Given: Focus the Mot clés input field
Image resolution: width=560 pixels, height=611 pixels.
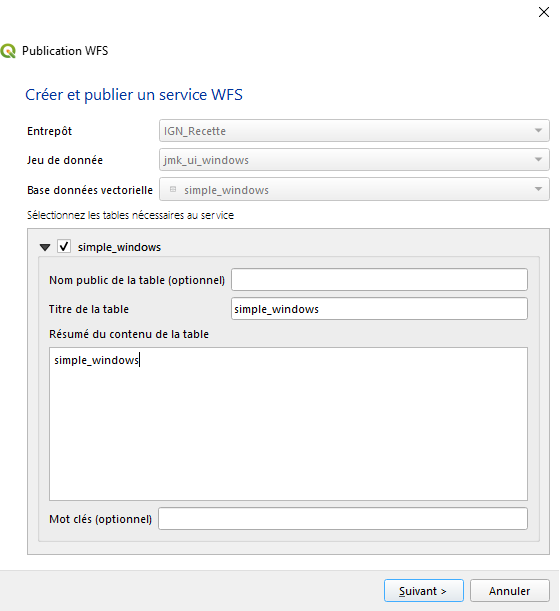Looking at the screenshot, I should [343, 519].
